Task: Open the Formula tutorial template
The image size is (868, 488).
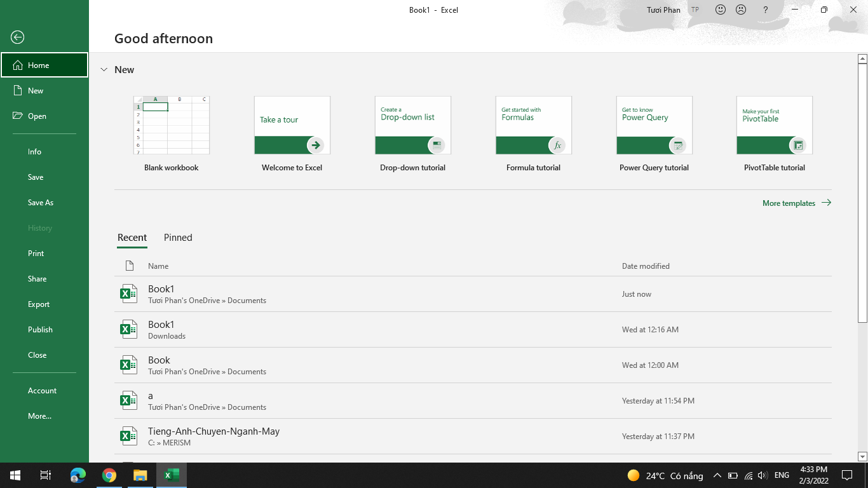Action: 534,134
